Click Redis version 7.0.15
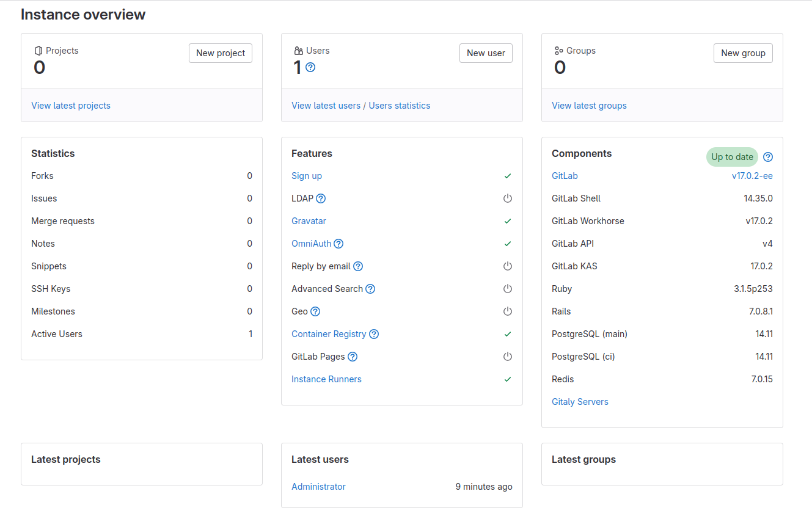The width and height of the screenshot is (812, 527). coord(762,379)
